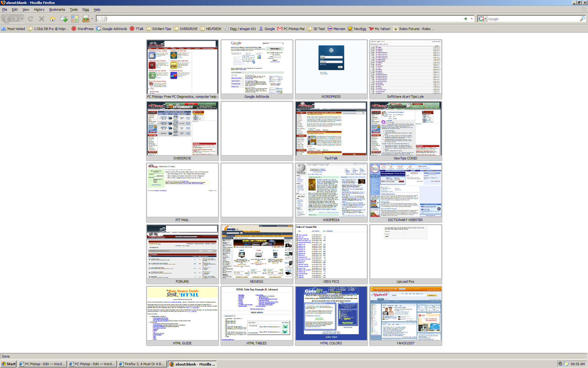Click the Home toolbar icon
The width and height of the screenshot is (588, 368).
point(53,19)
